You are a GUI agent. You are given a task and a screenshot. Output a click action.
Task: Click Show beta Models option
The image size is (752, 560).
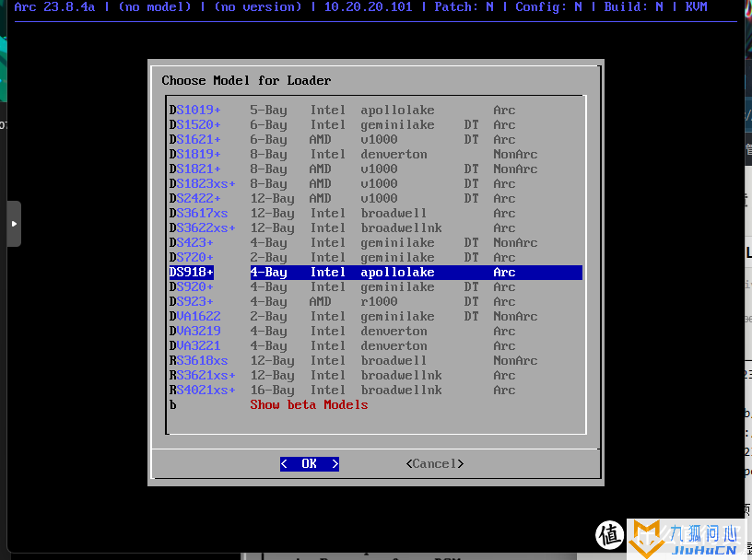coord(375,404)
